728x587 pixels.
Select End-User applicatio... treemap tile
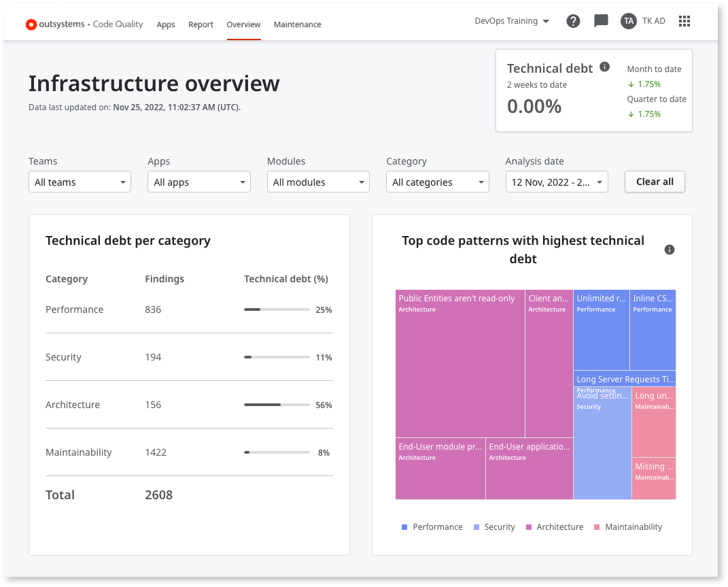point(530,469)
